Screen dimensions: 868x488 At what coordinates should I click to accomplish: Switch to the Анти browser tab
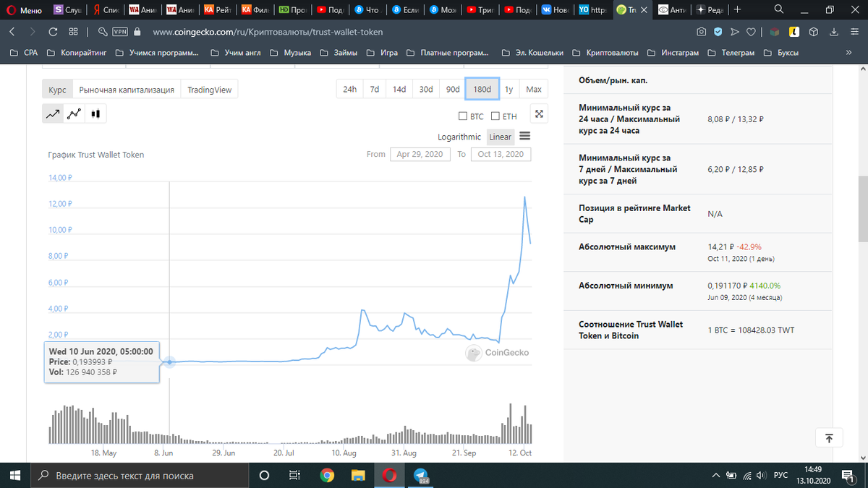click(671, 10)
